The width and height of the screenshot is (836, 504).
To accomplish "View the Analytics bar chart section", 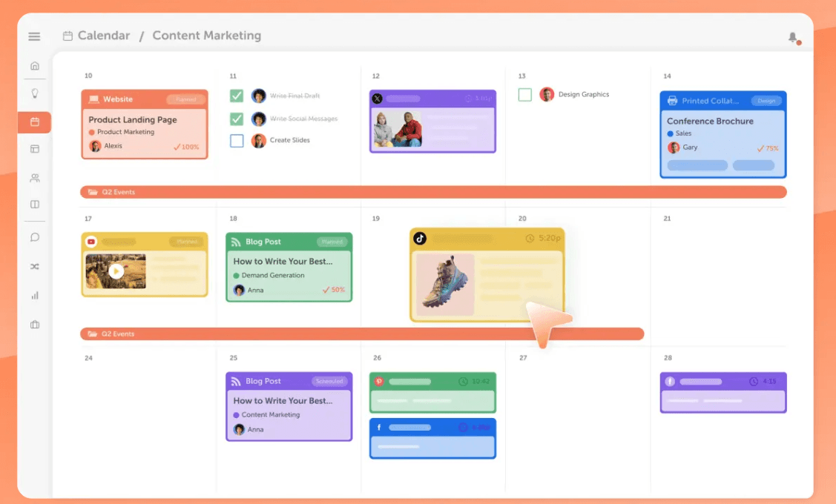I will (x=34, y=295).
